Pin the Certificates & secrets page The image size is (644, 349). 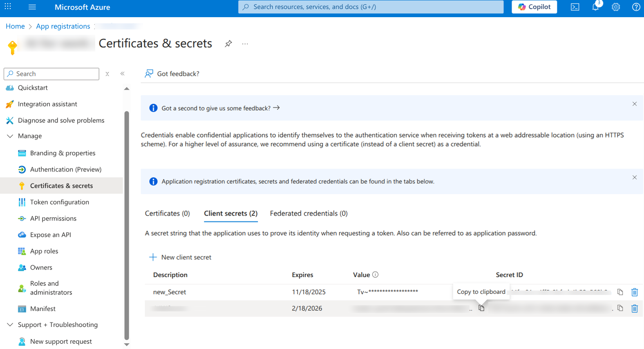pyautogui.click(x=228, y=43)
